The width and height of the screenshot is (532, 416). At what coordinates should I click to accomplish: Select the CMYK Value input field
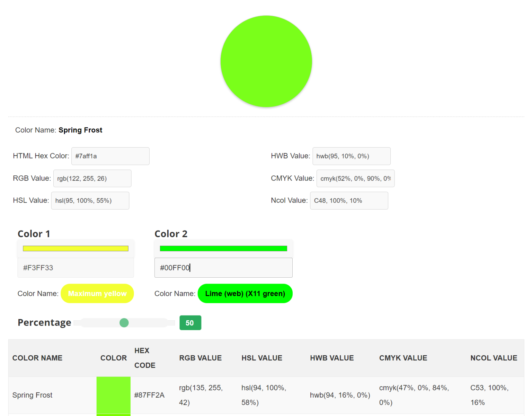pyautogui.click(x=355, y=178)
